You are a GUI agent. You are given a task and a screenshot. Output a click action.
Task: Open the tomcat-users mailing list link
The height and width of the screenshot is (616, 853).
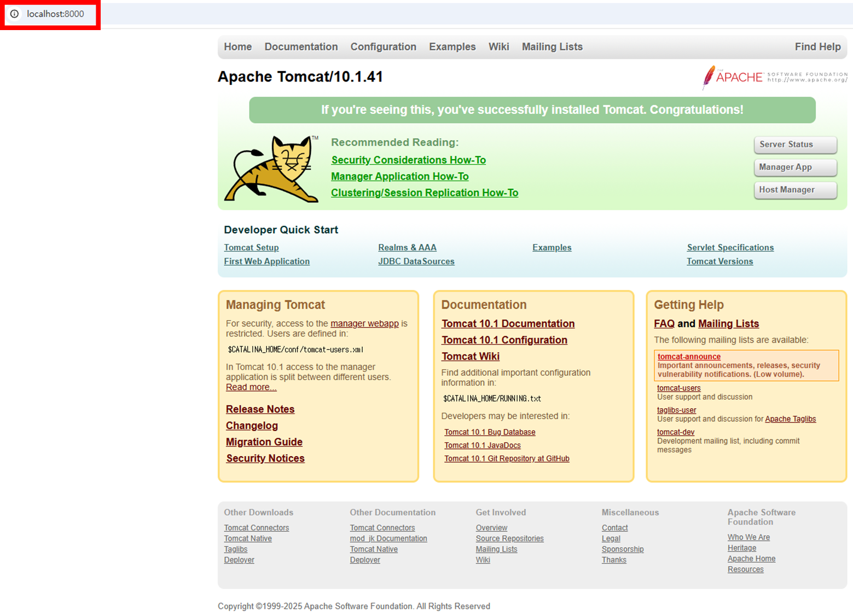(678, 388)
